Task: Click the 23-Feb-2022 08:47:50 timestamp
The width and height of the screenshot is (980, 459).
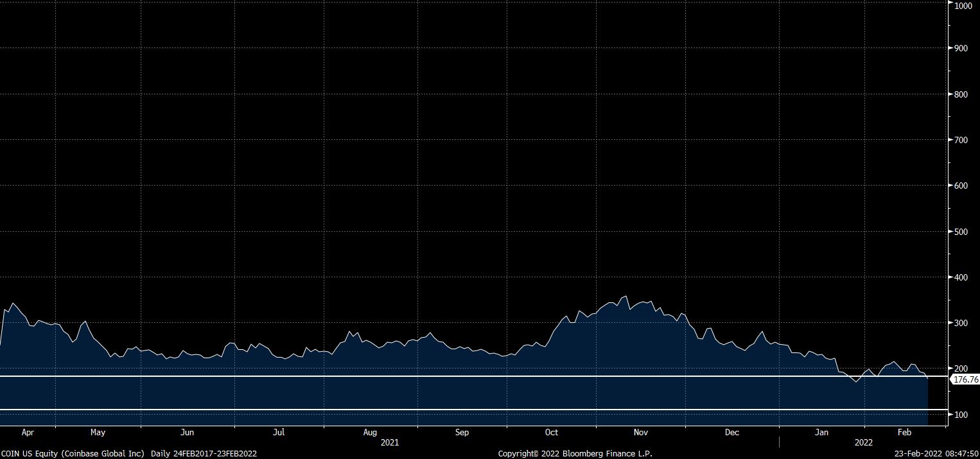Action: (936, 453)
